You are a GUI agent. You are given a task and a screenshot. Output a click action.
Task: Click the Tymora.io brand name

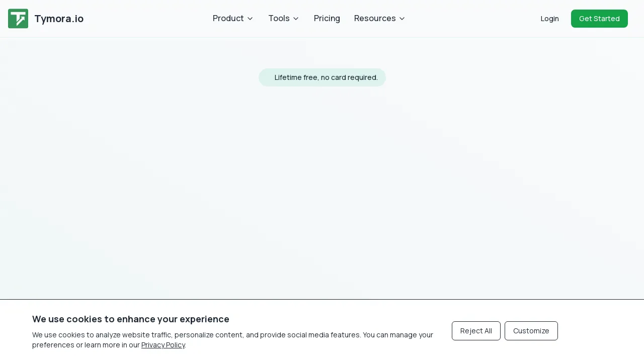tap(59, 19)
